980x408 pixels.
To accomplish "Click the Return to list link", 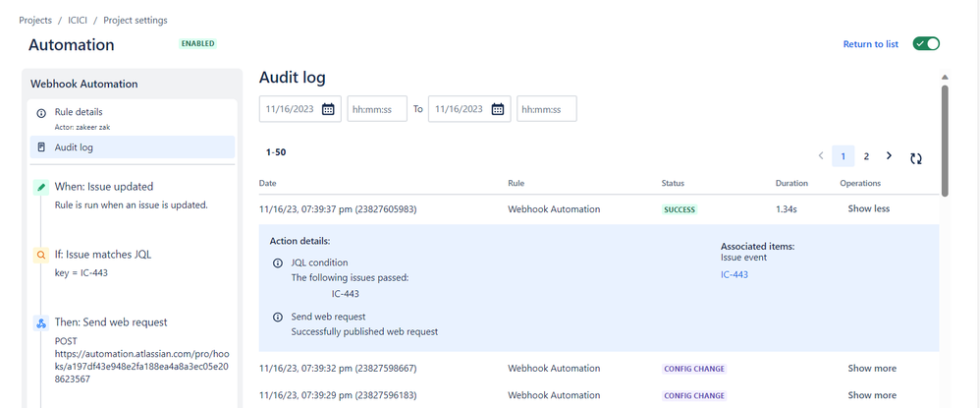I will pyautogui.click(x=871, y=44).
